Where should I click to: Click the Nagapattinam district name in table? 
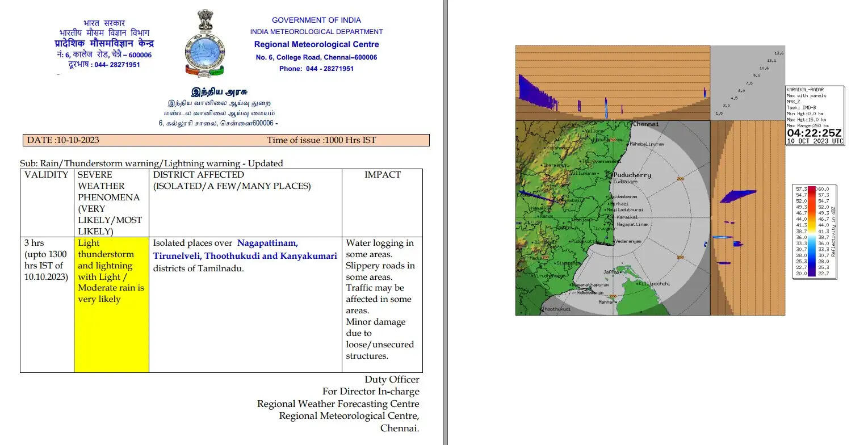(x=267, y=243)
